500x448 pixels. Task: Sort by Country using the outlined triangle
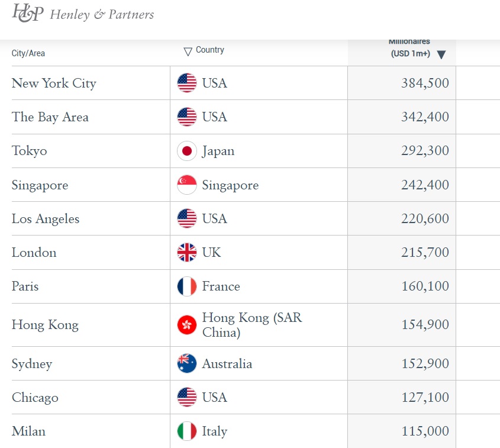click(188, 51)
